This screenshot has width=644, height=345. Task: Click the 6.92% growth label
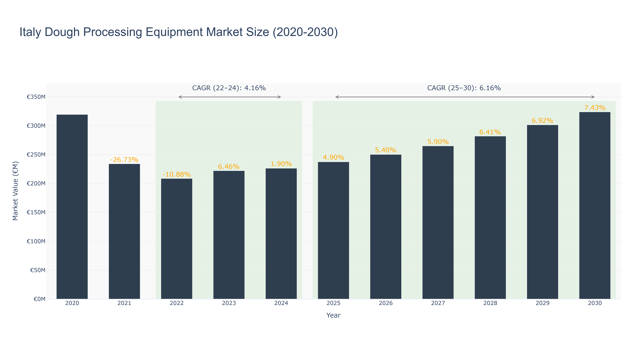pyautogui.click(x=542, y=121)
